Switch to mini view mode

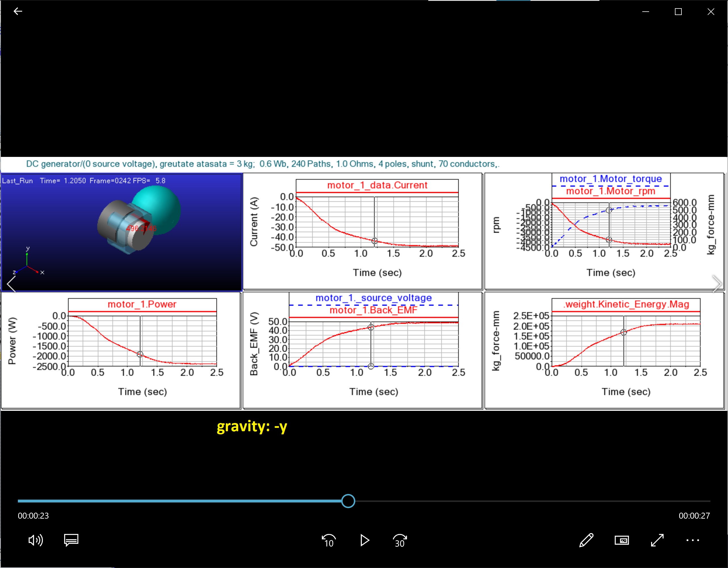(622, 540)
